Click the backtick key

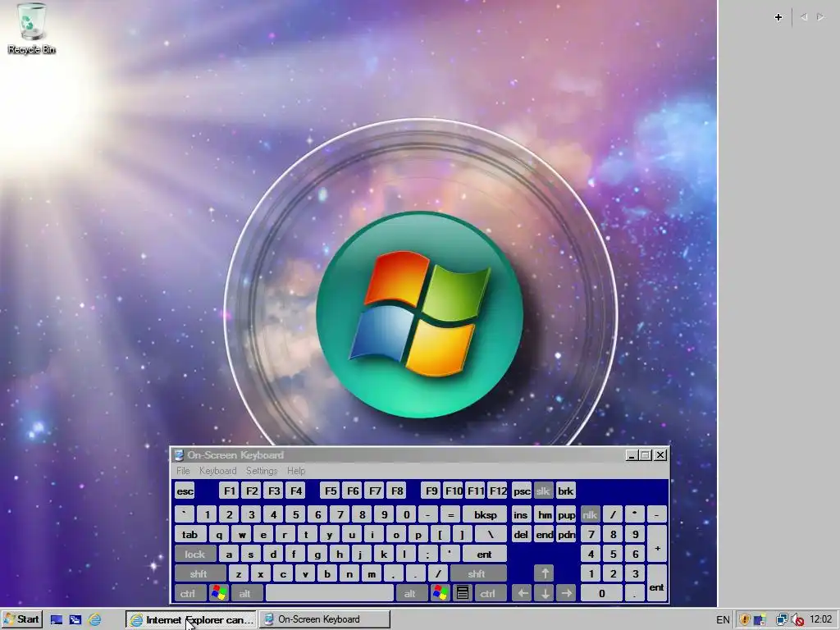click(185, 515)
